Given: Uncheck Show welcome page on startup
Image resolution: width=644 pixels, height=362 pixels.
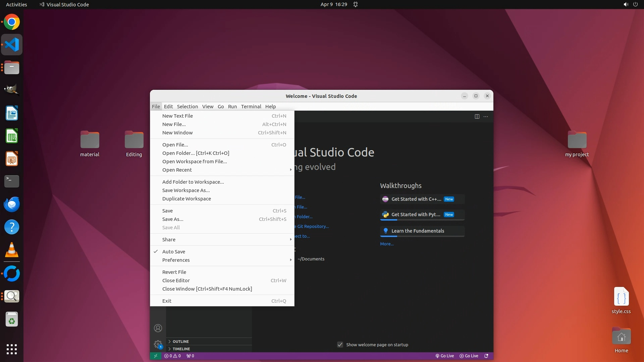Looking at the screenshot, I should point(340,345).
